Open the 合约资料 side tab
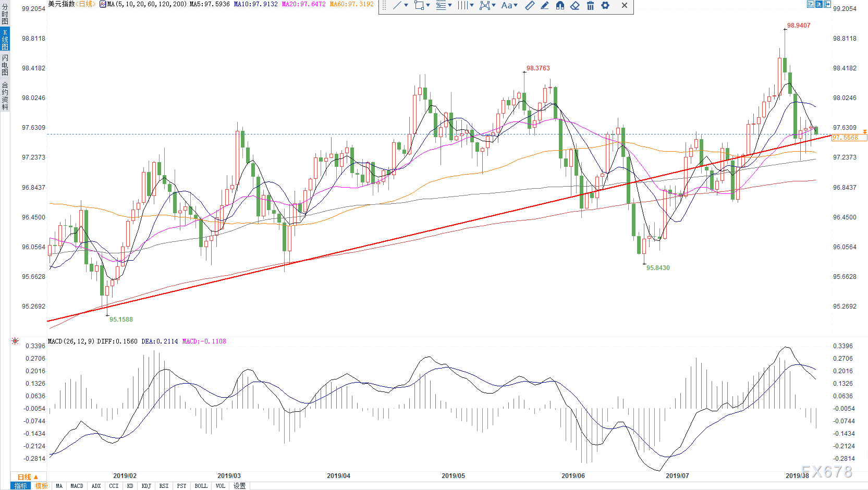Image resolution: width=868 pixels, height=490 pixels. [5, 96]
